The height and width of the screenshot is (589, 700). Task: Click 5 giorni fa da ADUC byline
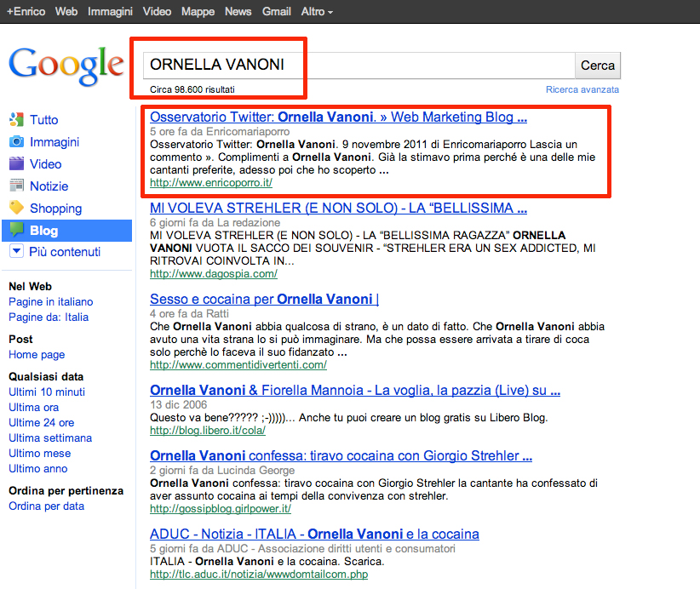click(x=302, y=548)
